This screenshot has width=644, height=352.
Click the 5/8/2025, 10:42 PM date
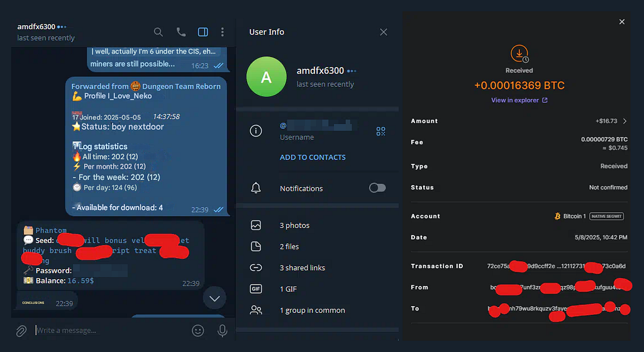click(x=601, y=237)
